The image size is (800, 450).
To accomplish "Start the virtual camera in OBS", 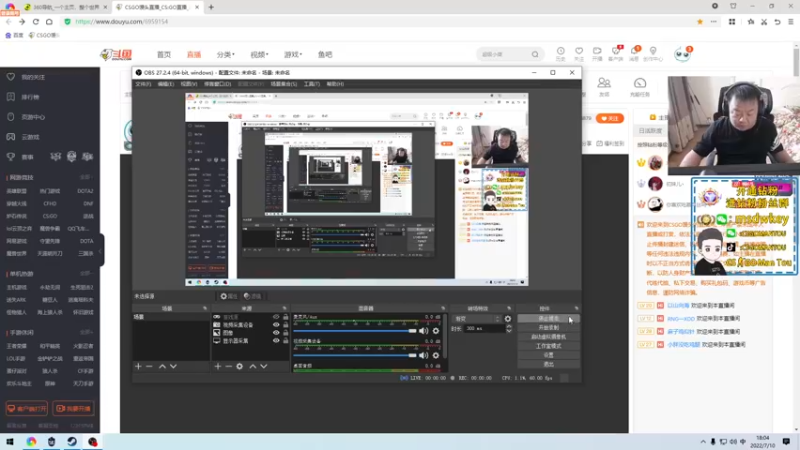I will pyautogui.click(x=548, y=337).
